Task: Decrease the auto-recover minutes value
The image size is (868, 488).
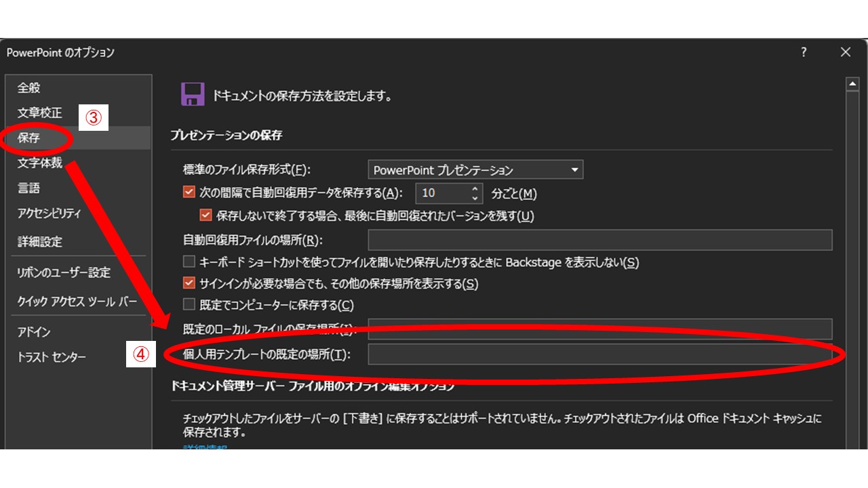Action: tap(475, 198)
